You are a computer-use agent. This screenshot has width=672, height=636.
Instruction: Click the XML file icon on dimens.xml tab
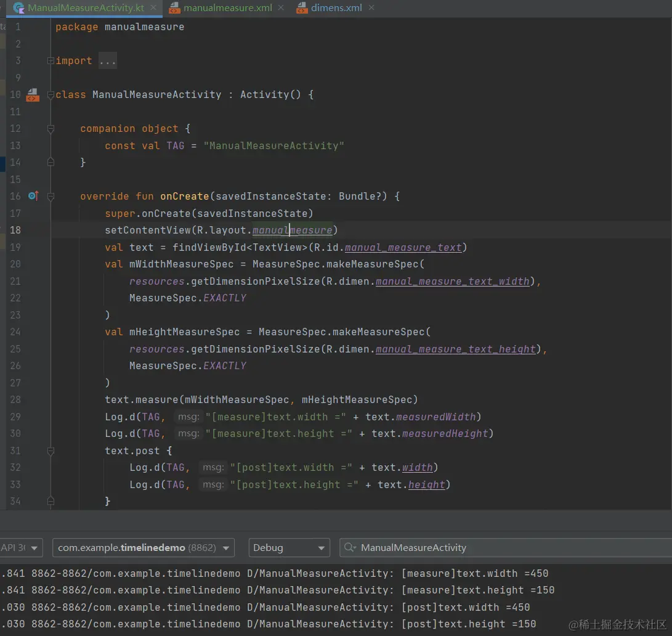302,8
